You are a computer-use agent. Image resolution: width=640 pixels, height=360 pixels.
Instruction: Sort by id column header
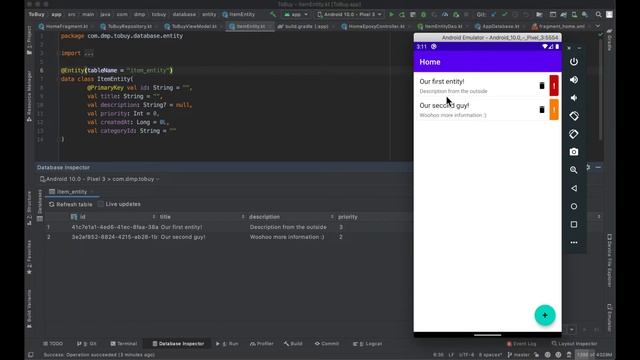click(113, 217)
